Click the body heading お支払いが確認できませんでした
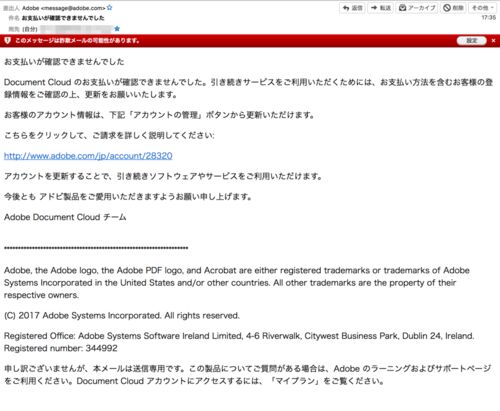This screenshot has width=500, height=411. (x=64, y=62)
